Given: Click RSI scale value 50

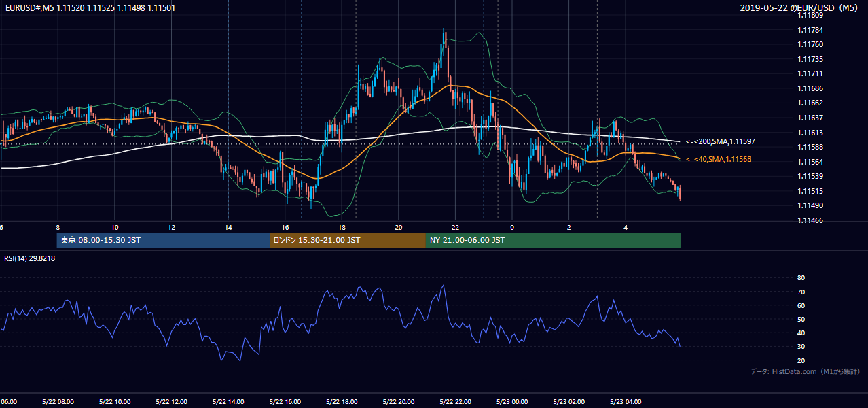Looking at the screenshot, I should (x=801, y=319).
